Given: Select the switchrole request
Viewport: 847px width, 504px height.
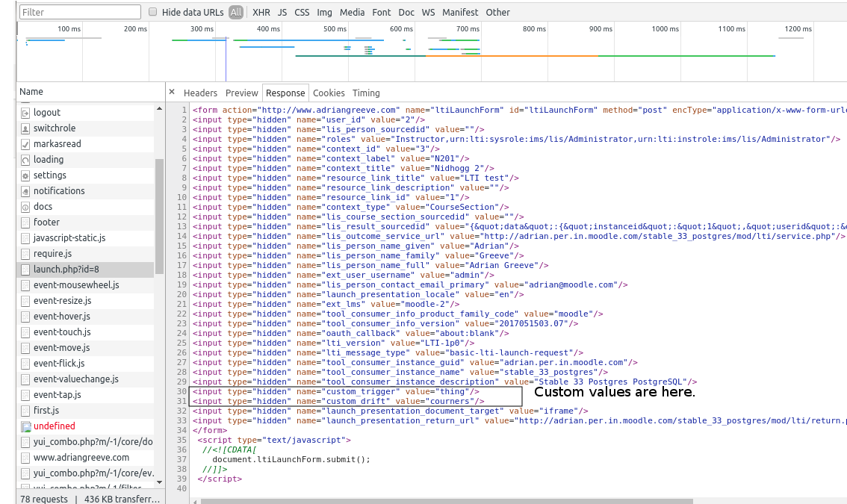Looking at the screenshot, I should coord(86,128).
